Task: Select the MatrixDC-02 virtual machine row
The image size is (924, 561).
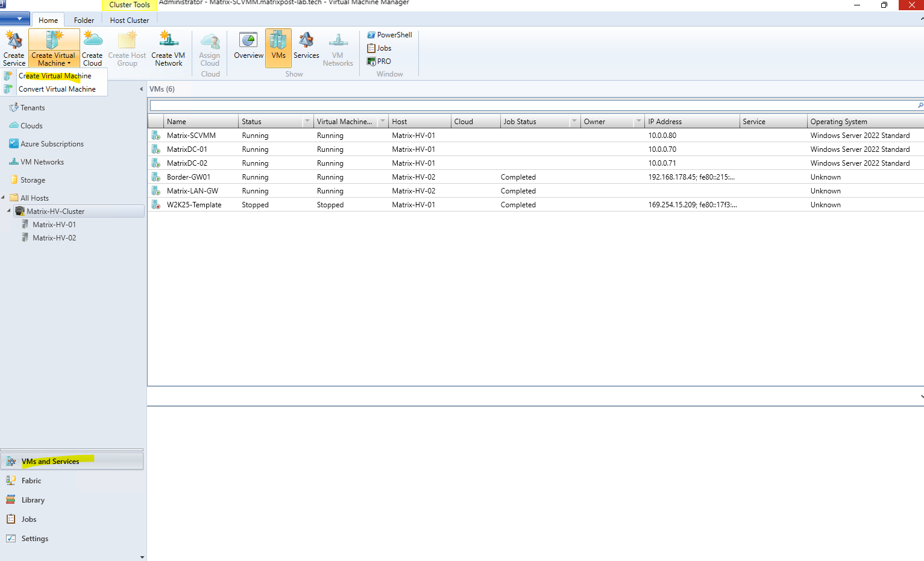Action: click(x=536, y=163)
